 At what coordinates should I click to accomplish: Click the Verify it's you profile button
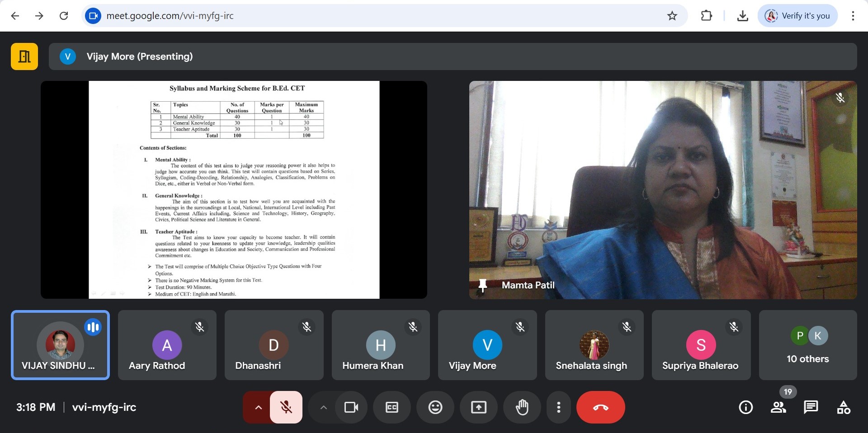797,16
